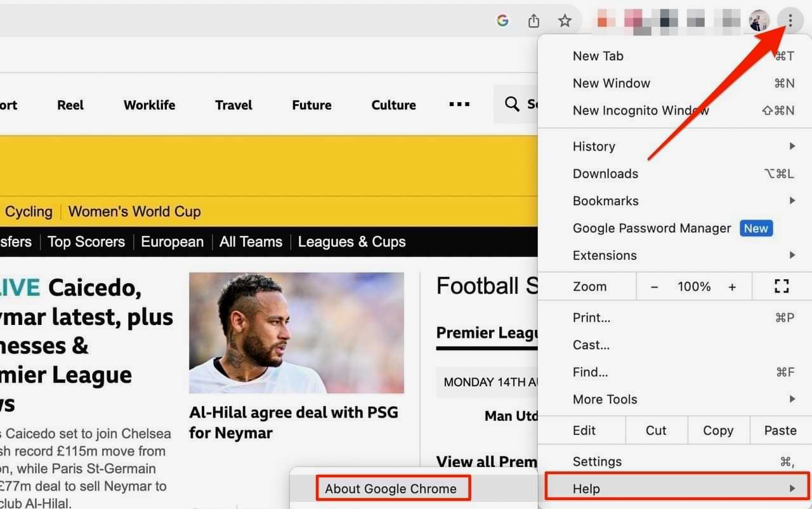Screen dimensions: 812x509
Task: Open Leagues & Cups link
Action: pos(351,242)
